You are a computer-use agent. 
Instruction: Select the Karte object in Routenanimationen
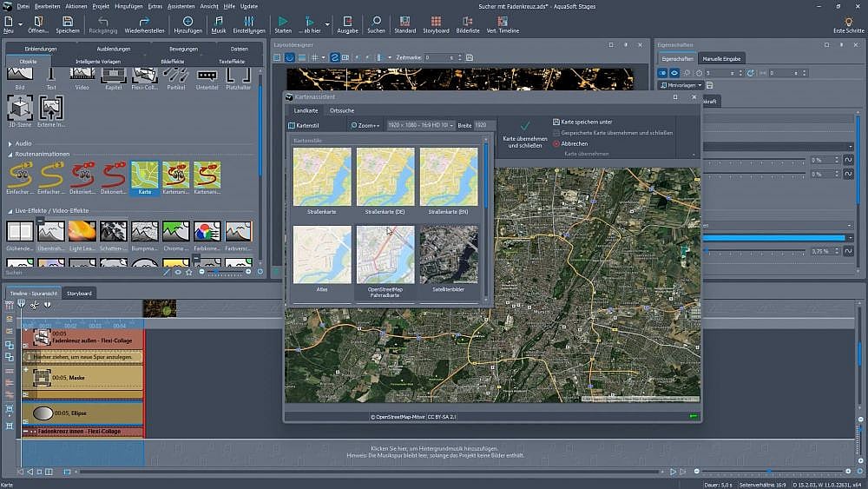tap(143, 176)
